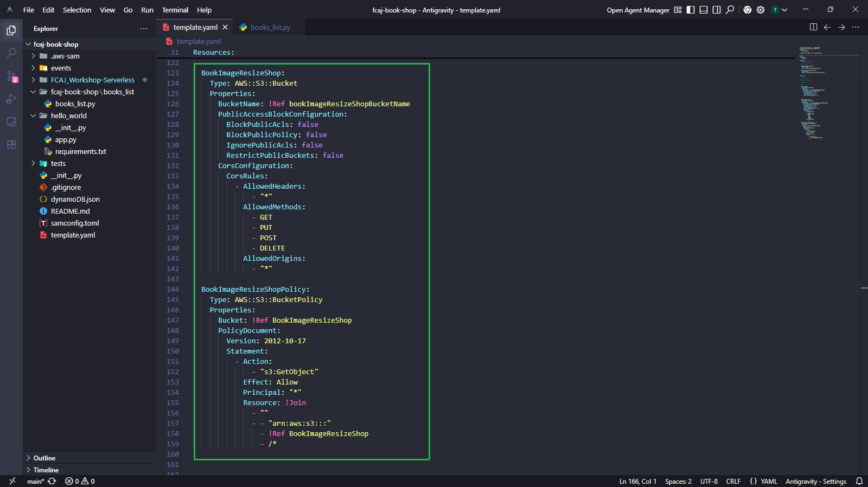Change indentation via Spaces: 2
Viewport: 868px width, 487px height.
tap(678, 481)
